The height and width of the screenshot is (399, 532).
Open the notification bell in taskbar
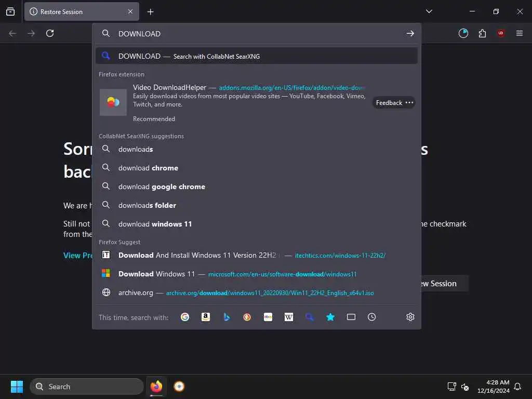[517, 387]
